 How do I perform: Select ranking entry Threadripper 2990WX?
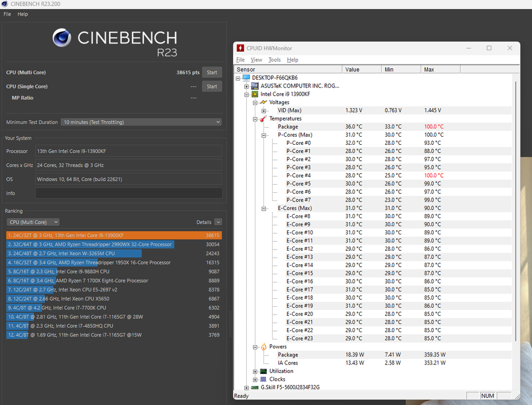point(114,245)
